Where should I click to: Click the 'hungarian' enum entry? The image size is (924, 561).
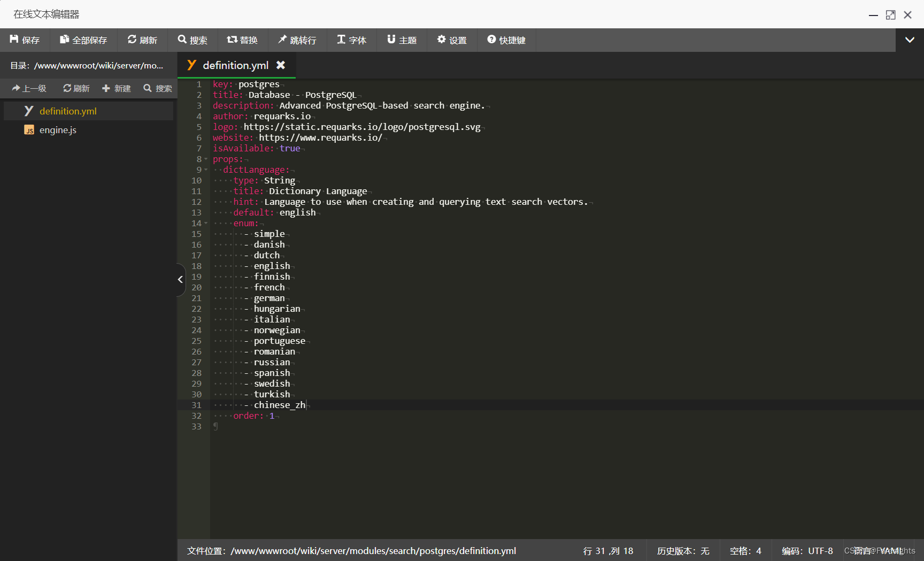coord(277,309)
